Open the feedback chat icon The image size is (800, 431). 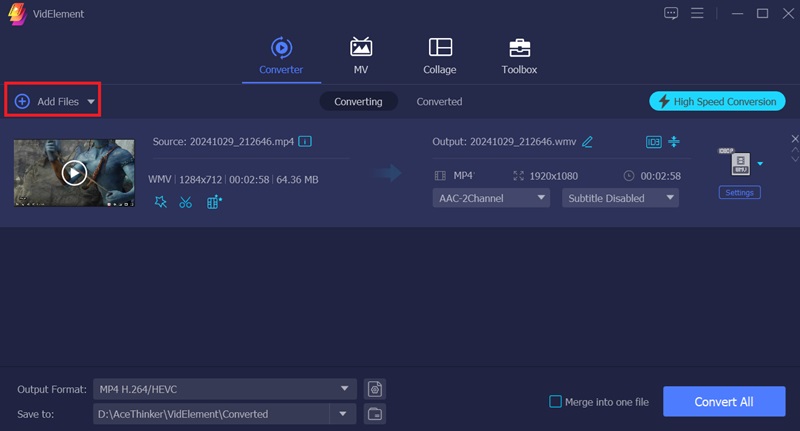pyautogui.click(x=671, y=13)
